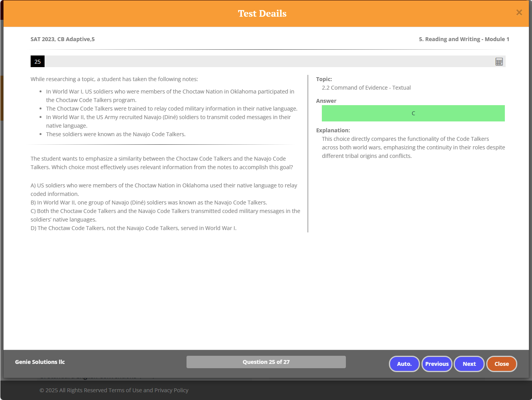
Task: Click the question number 25 badge
Action: point(37,61)
